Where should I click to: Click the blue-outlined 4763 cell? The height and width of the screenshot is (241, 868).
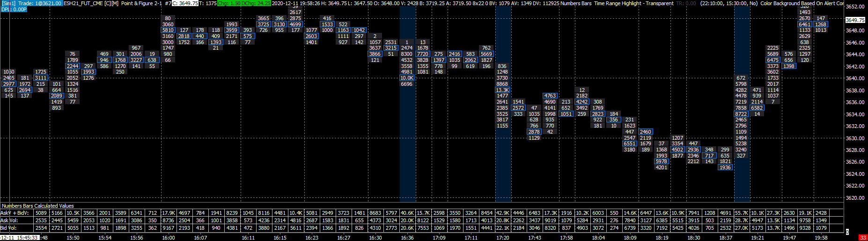550,96
